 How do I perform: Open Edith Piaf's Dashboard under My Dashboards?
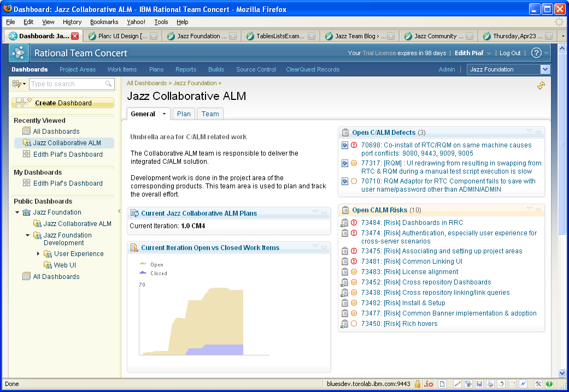[x=68, y=183]
